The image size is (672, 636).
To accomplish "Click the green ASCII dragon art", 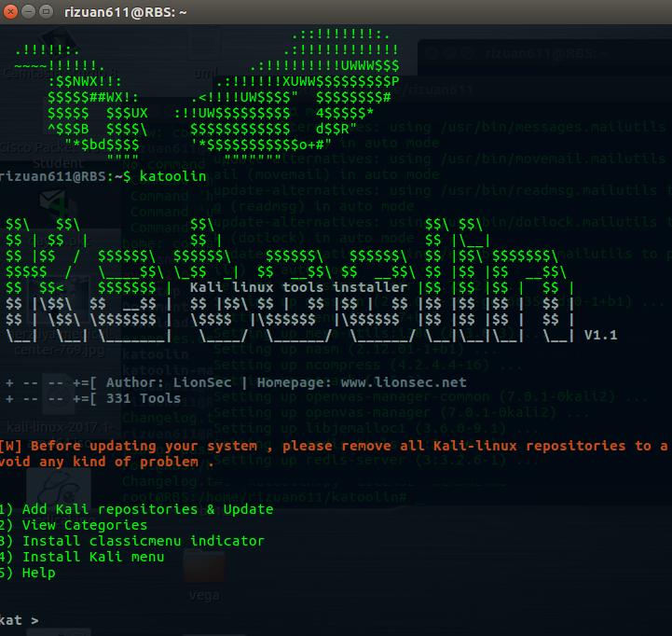I will click(x=207, y=96).
